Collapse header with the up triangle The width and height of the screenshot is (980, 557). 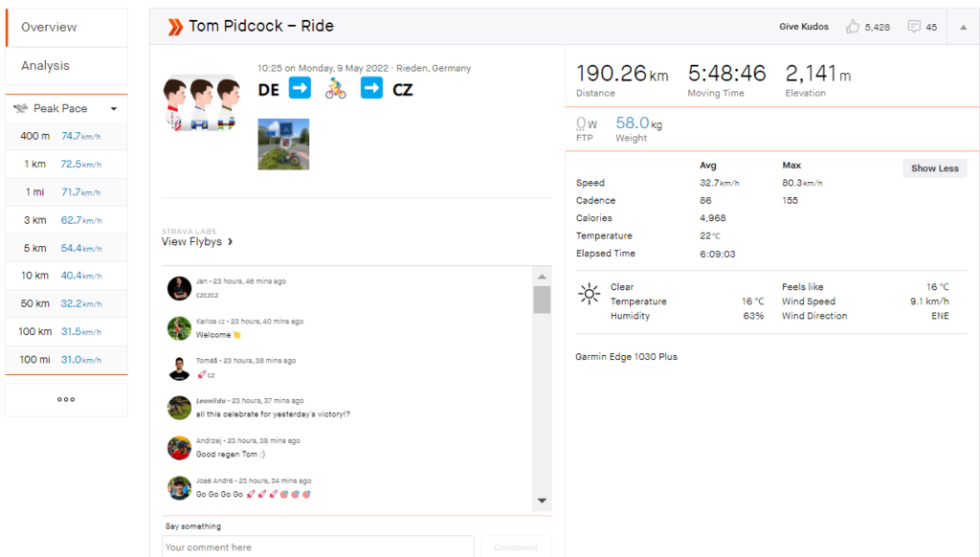click(963, 27)
